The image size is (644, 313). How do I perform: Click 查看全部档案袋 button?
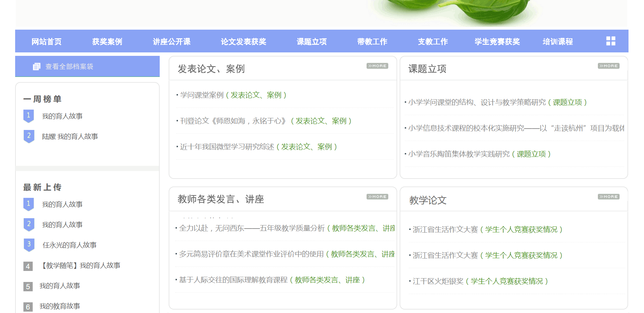pos(69,67)
